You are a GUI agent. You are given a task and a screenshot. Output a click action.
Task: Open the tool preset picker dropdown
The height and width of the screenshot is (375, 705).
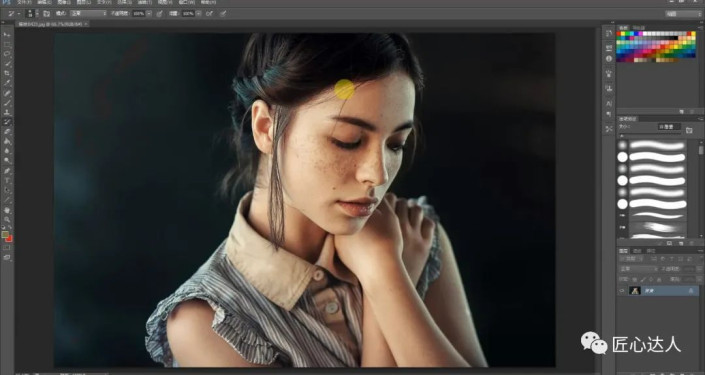[19, 13]
